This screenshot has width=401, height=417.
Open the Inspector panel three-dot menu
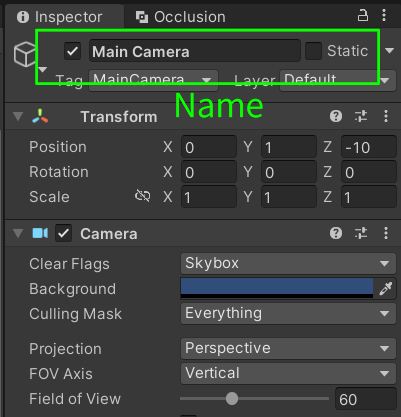click(x=384, y=15)
